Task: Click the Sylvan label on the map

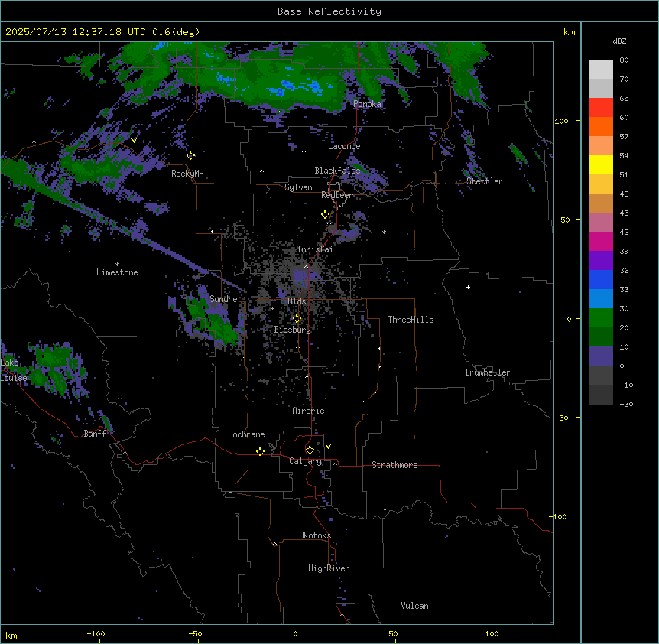Action: [x=298, y=187]
